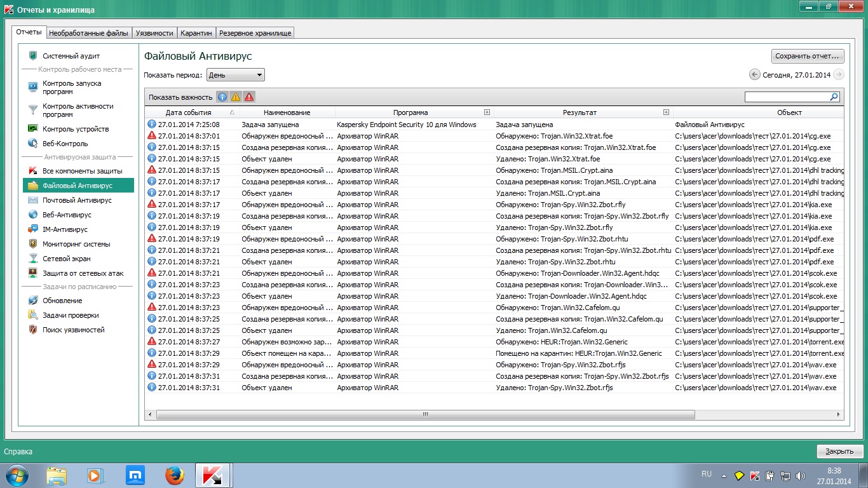Viewport: 868px width, 488px height.
Task: Toggle yellow warning importance filter
Action: click(x=236, y=97)
